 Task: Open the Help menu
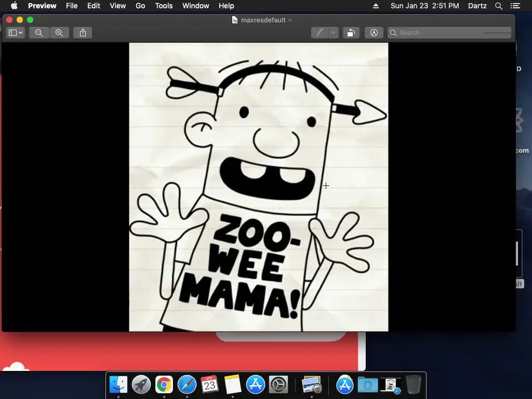[x=227, y=6]
